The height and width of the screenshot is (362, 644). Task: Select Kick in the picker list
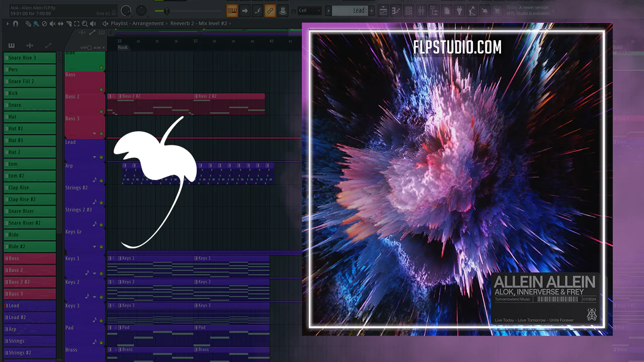pos(30,93)
